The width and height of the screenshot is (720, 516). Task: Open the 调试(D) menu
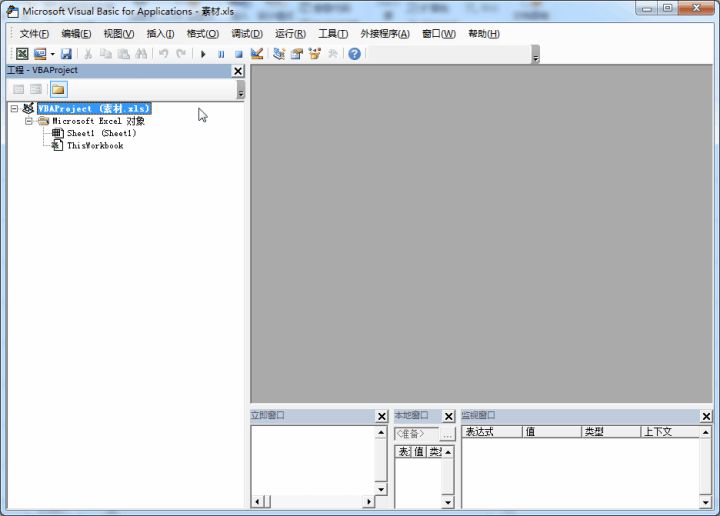pyautogui.click(x=247, y=34)
